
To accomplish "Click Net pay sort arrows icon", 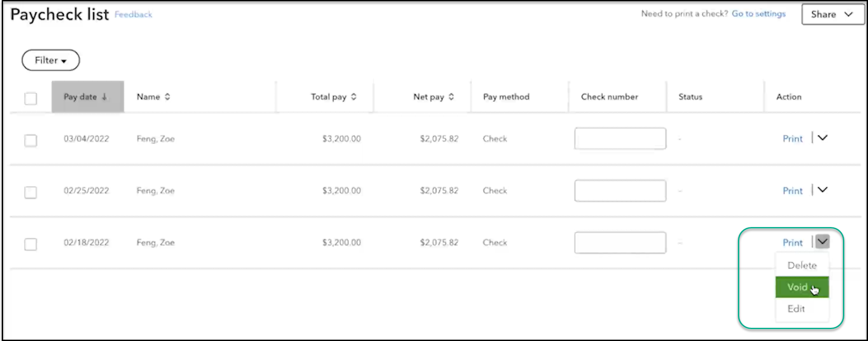I will click(x=451, y=97).
